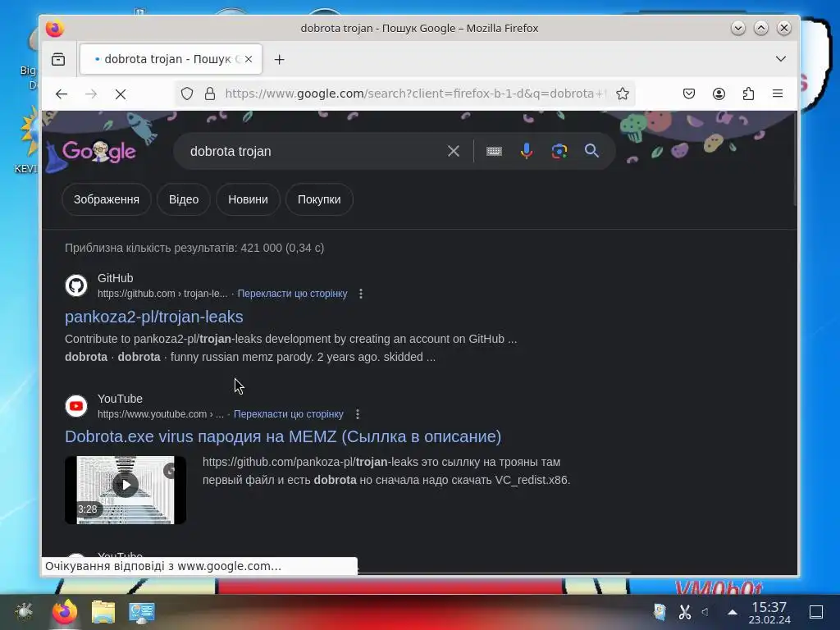The image size is (840, 630).
Task: Open three-dot menu for YouTube result
Action: pos(358,414)
